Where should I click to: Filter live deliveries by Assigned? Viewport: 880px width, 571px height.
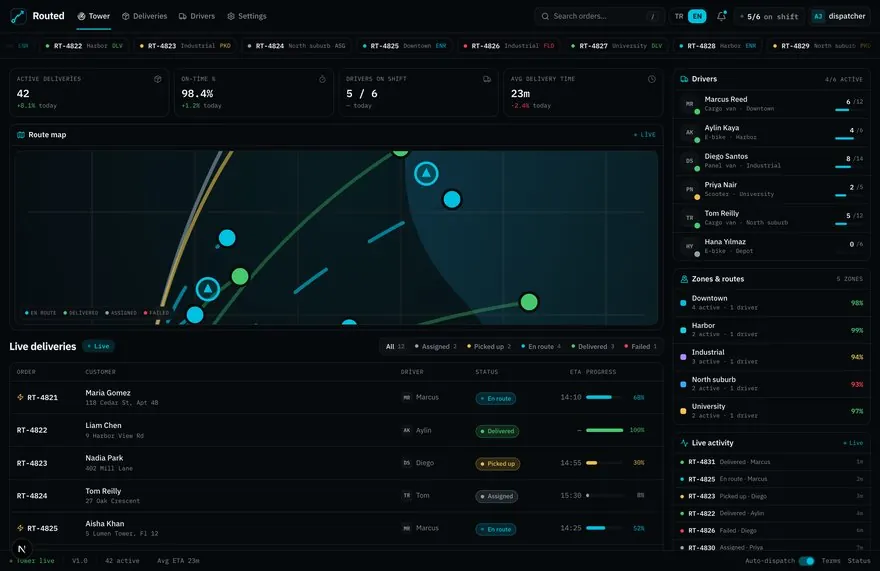coord(436,346)
